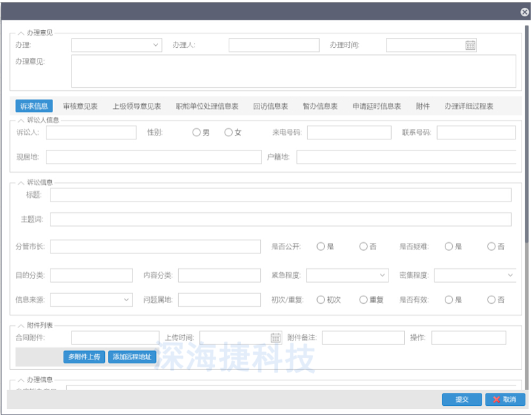Choose 是 for 是否公开

pos(320,246)
